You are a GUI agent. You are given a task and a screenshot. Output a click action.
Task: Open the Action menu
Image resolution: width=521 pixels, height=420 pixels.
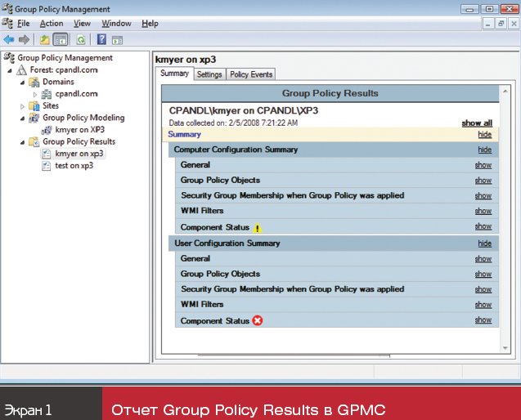point(51,24)
